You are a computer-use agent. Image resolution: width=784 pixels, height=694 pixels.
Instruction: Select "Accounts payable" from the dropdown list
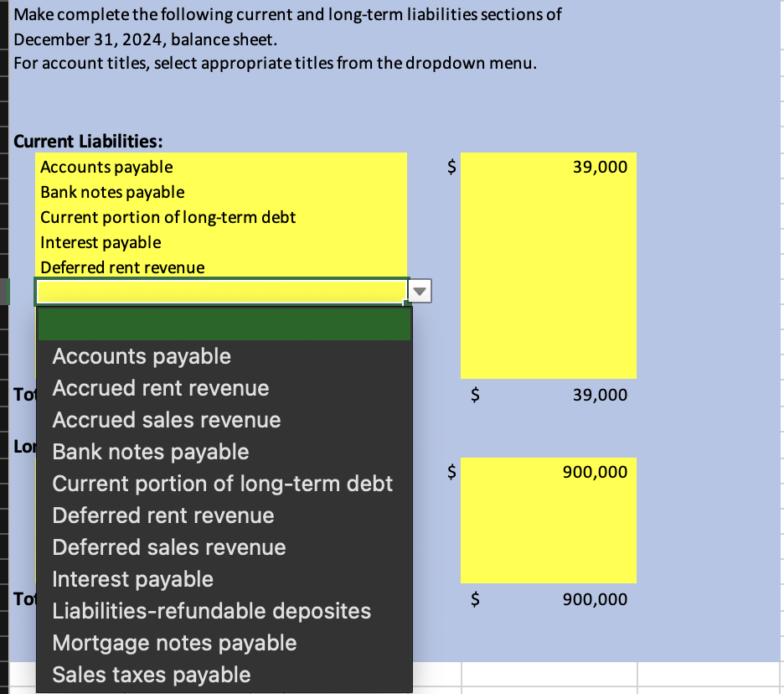pyautogui.click(x=141, y=355)
